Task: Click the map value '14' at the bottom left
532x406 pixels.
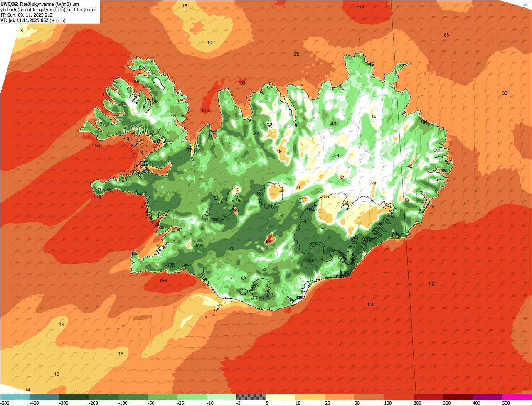Action: click(x=28, y=390)
